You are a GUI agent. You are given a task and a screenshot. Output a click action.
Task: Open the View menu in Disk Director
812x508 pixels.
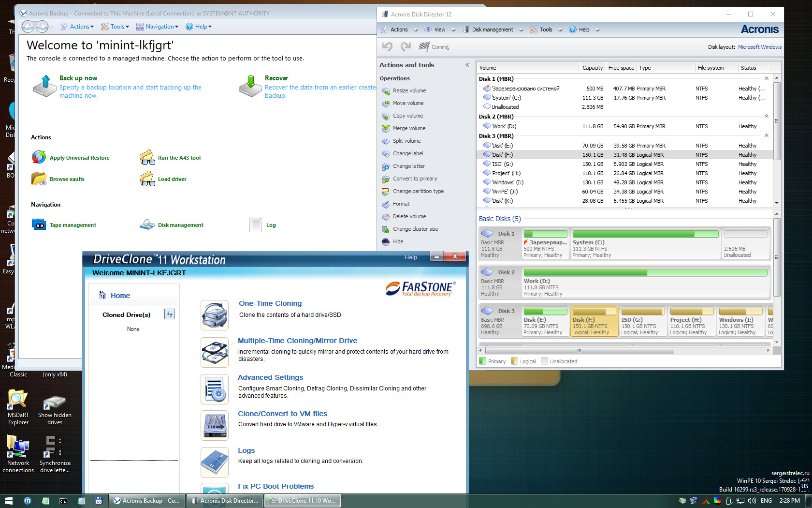point(440,30)
